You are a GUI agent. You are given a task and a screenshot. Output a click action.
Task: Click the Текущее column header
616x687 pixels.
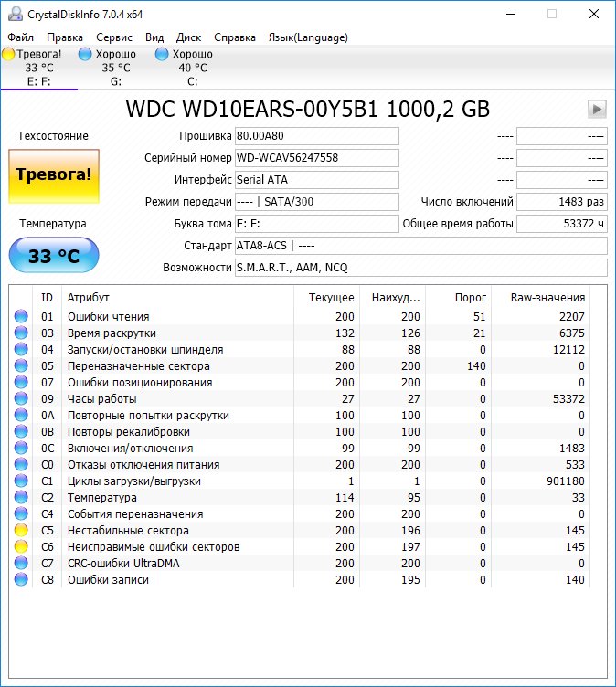(326, 298)
